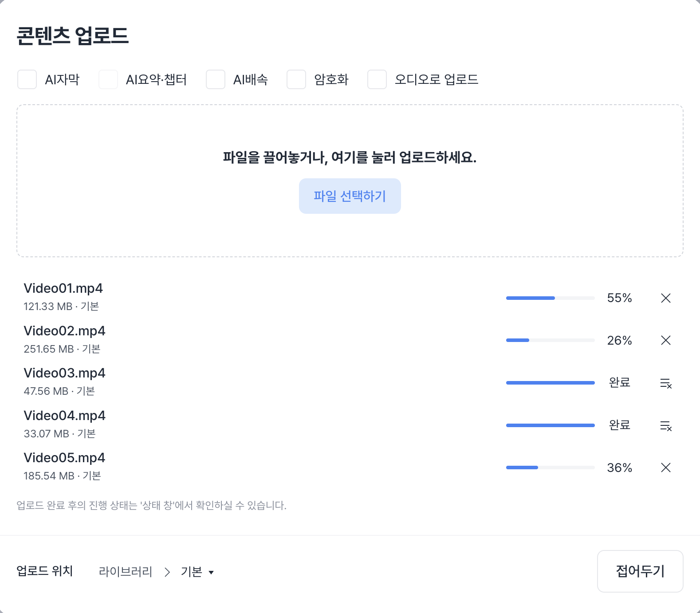Select the 라이브러리 breadcrumb
This screenshot has height=613, width=700.
(x=126, y=572)
